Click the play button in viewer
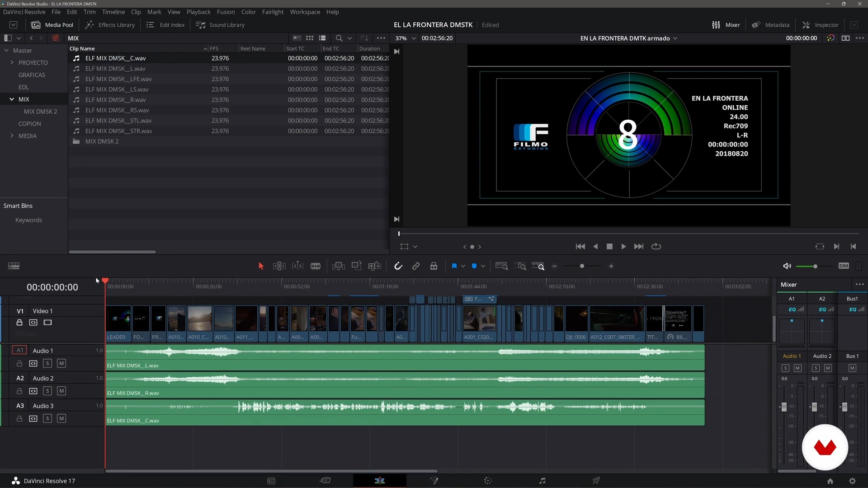 click(x=623, y=247)
